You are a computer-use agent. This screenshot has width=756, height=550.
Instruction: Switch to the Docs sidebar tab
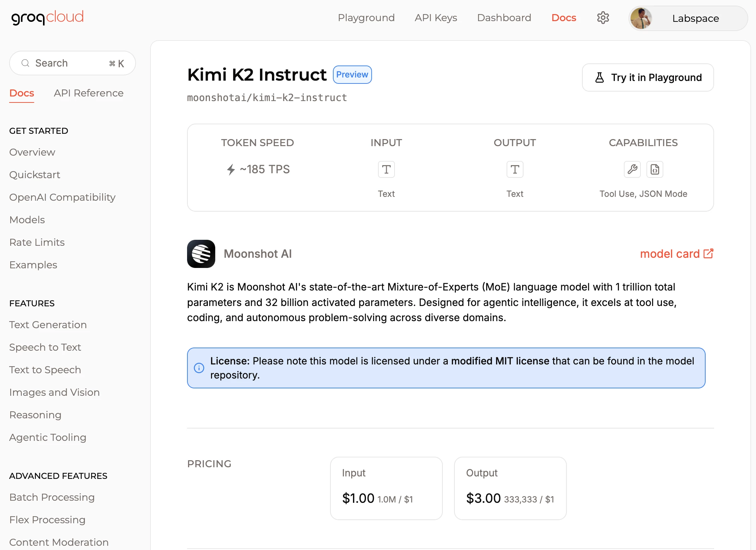tap(21, 93)
